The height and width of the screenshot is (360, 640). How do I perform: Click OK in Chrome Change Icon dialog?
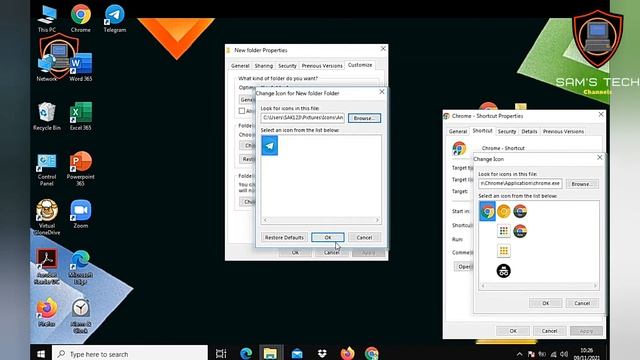pos(546,303)
